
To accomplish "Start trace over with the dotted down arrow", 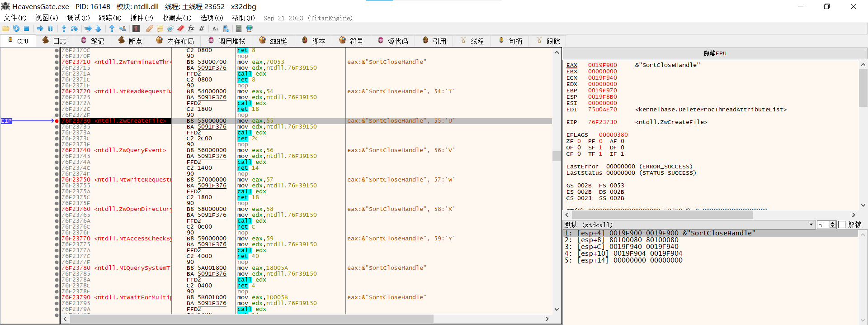I will (99, 29).
